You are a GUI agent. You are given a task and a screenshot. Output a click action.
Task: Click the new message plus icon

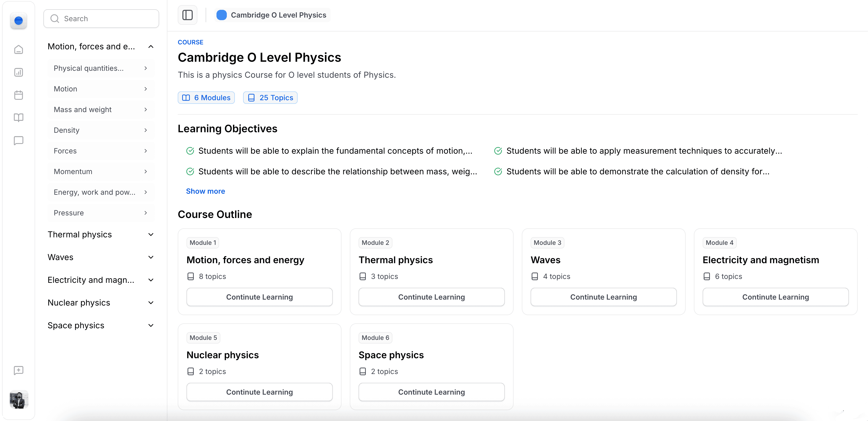19,370
